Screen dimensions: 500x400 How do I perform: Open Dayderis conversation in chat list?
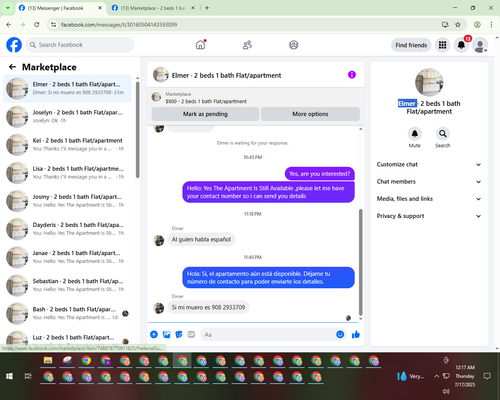click(x=67, y=229)
